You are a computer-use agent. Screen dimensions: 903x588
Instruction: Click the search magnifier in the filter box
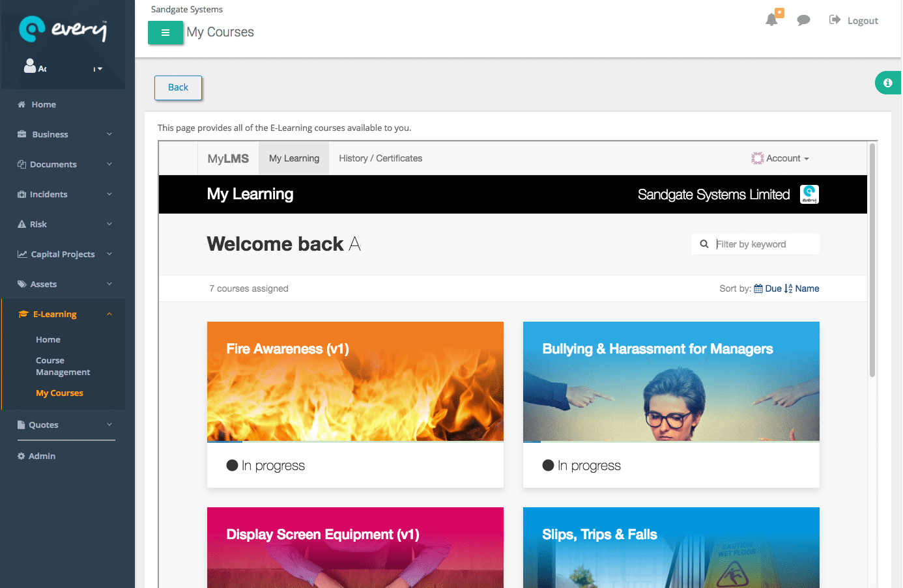[x=704, y=244]
